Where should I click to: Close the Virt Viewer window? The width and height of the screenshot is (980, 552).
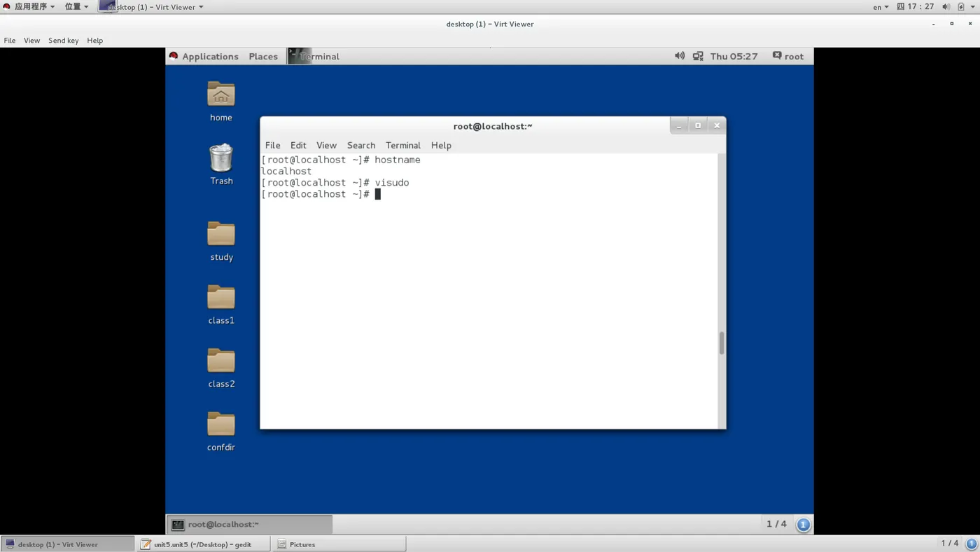click(969, 24)
